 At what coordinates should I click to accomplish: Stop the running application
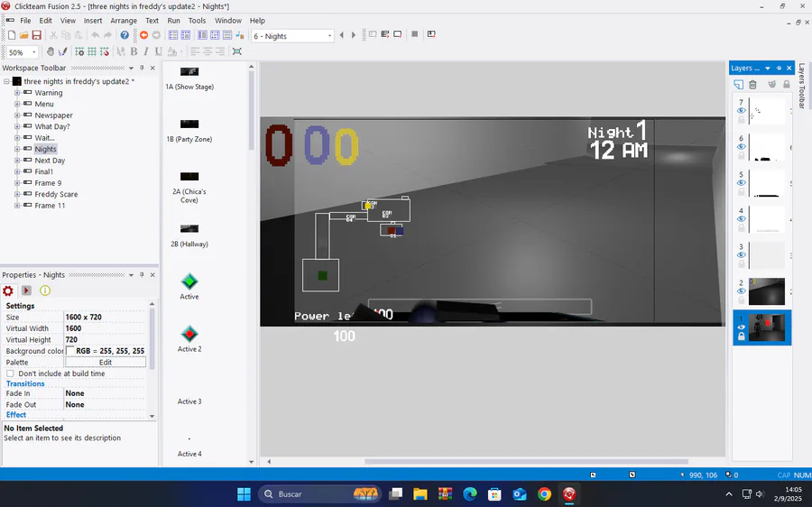tap(414, 34)
